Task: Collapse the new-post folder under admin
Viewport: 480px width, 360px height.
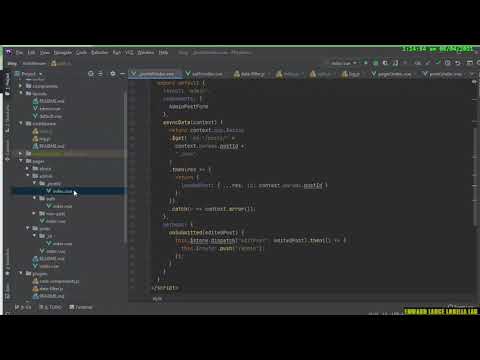Action: (x=34, y=213)
